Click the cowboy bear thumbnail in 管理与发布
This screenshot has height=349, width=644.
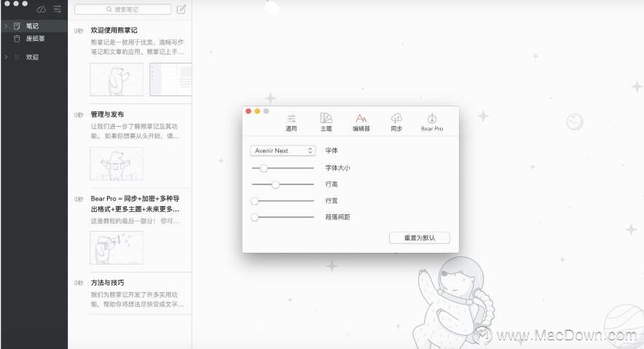tap(117, 164)
